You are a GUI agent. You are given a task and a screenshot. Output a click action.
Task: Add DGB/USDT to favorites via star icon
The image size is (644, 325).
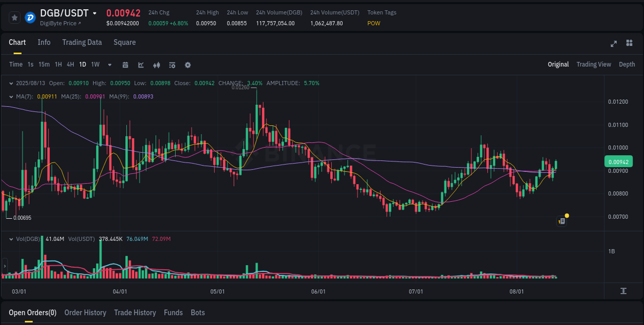click(x=14, y=17)
